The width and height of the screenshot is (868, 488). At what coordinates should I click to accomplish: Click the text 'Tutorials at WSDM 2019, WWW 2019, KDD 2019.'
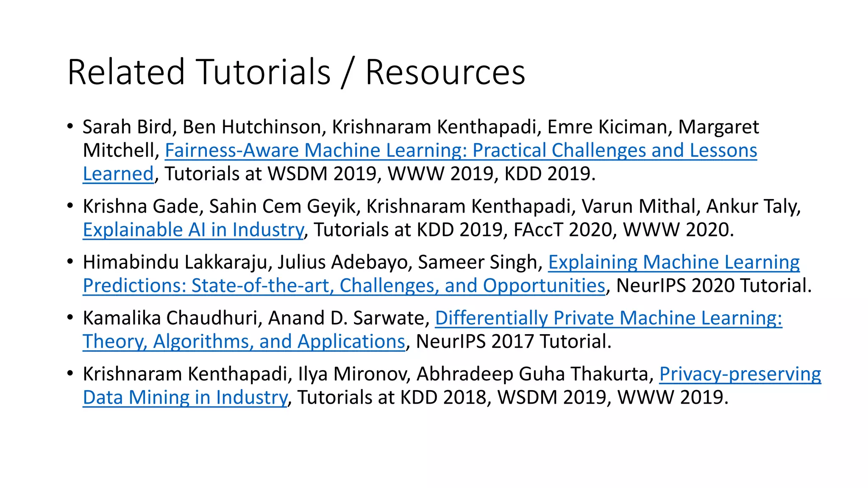coord(380,174)
